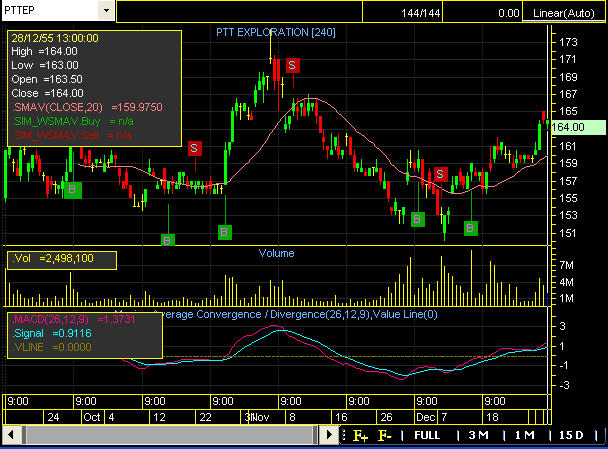Click the Sell marker in early December
Image resolution: width=608 pixels, height=449 pixels.
[x=440, y=174]
